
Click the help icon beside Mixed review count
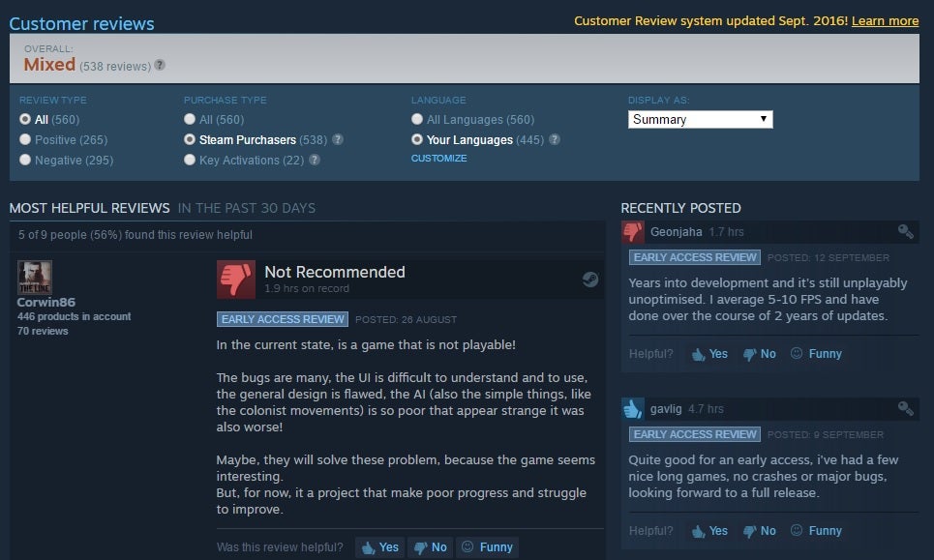tap(160, 65)
